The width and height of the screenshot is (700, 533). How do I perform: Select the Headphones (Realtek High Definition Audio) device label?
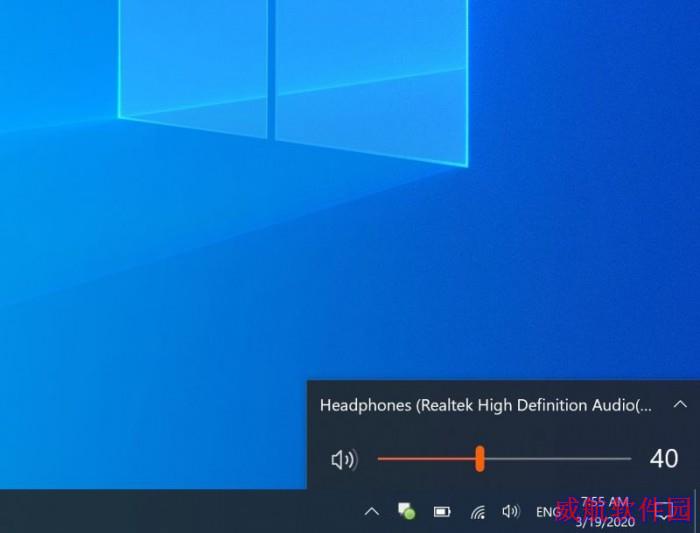tap(485, 405)
